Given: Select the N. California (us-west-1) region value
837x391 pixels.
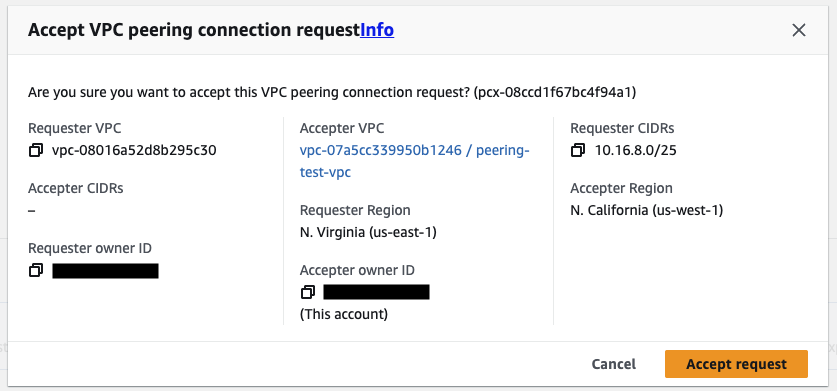Looking at the screenshot, I should (x=646, y=210).
